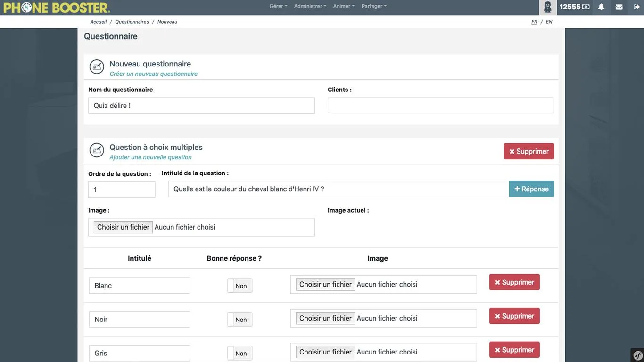Toggle Bonne réponse for the Noir answer
644x362 pixels.
(239, 320)
